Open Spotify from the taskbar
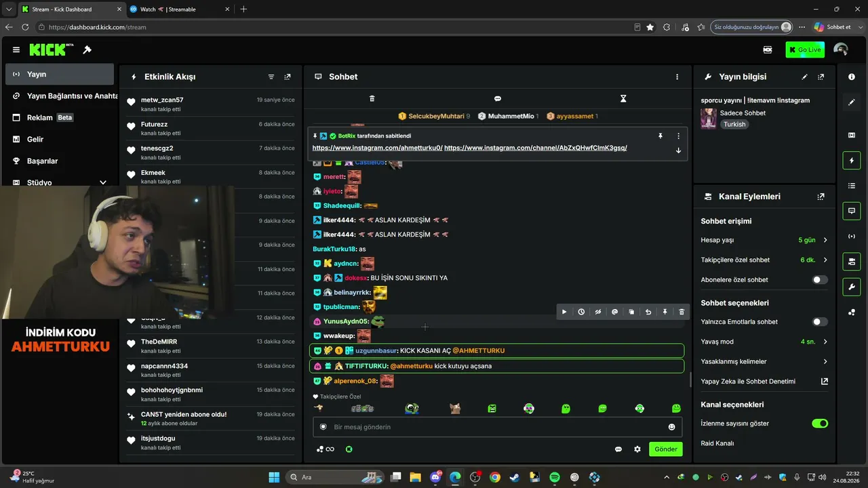 pyautogui.click(x=555, y=477)
